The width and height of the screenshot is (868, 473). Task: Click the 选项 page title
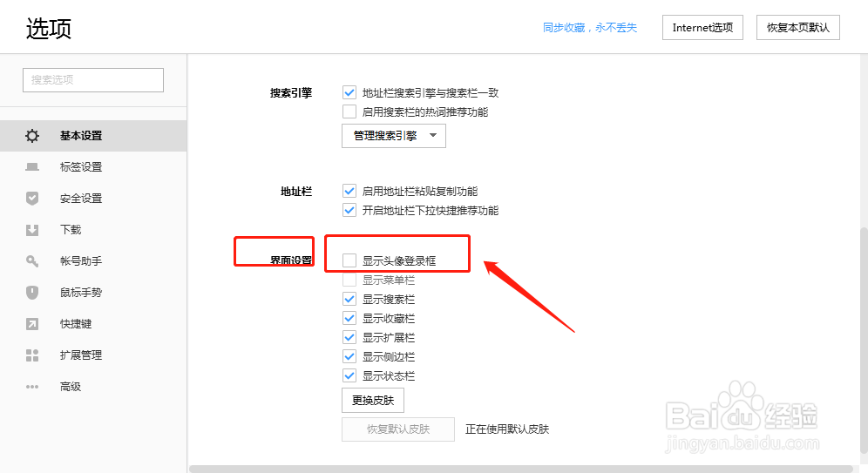(49, 28)
